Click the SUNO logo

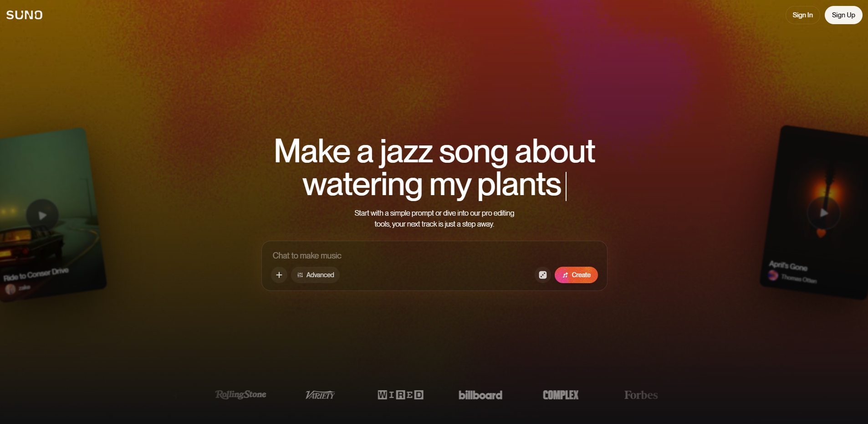(x=25, y=15)
